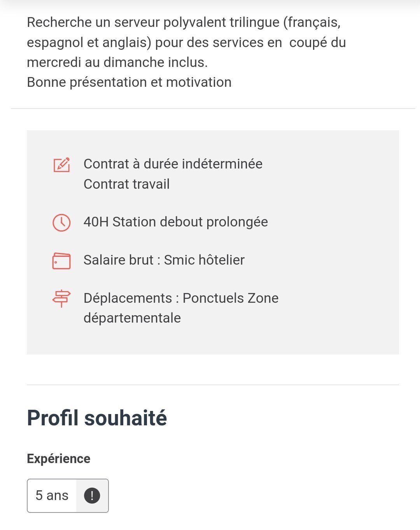Click the mercredi au dimanche inclus line
420x530 pixels.
(x=117, y=62)
